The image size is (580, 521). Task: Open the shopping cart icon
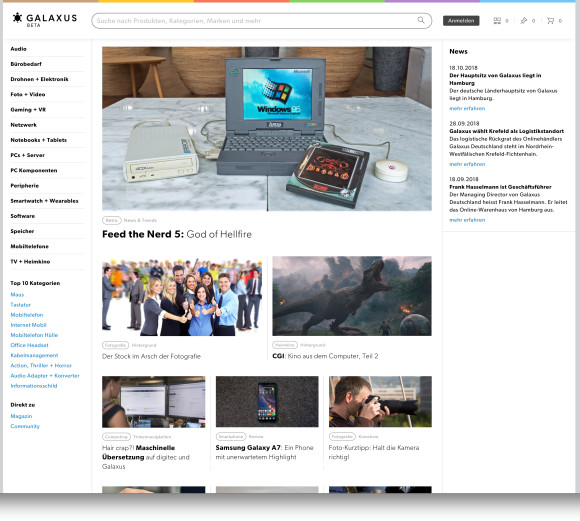[550, 21]
